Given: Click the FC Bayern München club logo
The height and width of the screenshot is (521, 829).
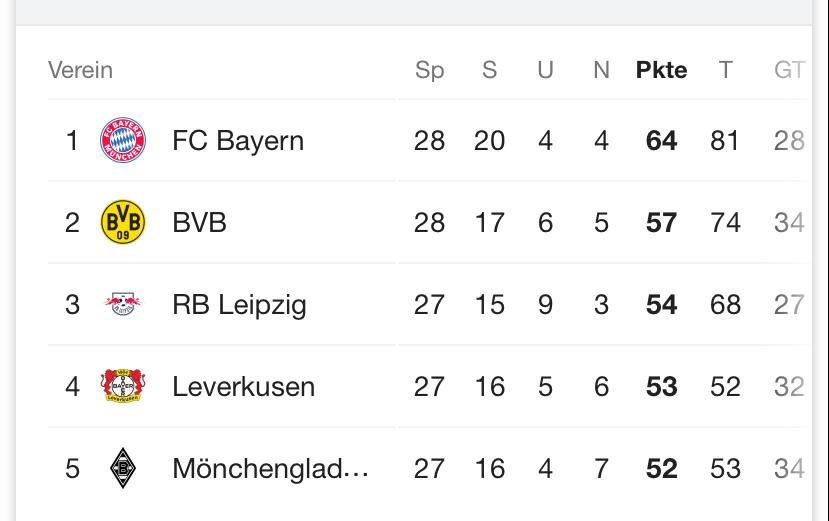Looking at the screenshot, I should pos(123,140).
